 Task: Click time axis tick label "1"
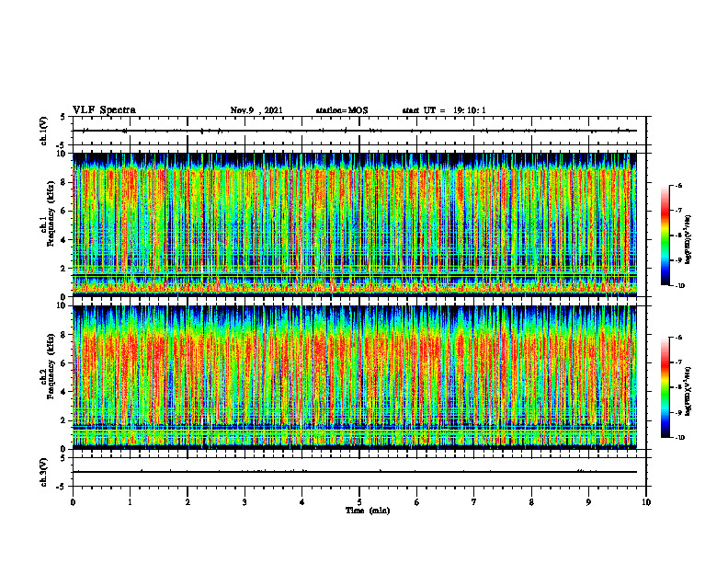click(130, 502)
